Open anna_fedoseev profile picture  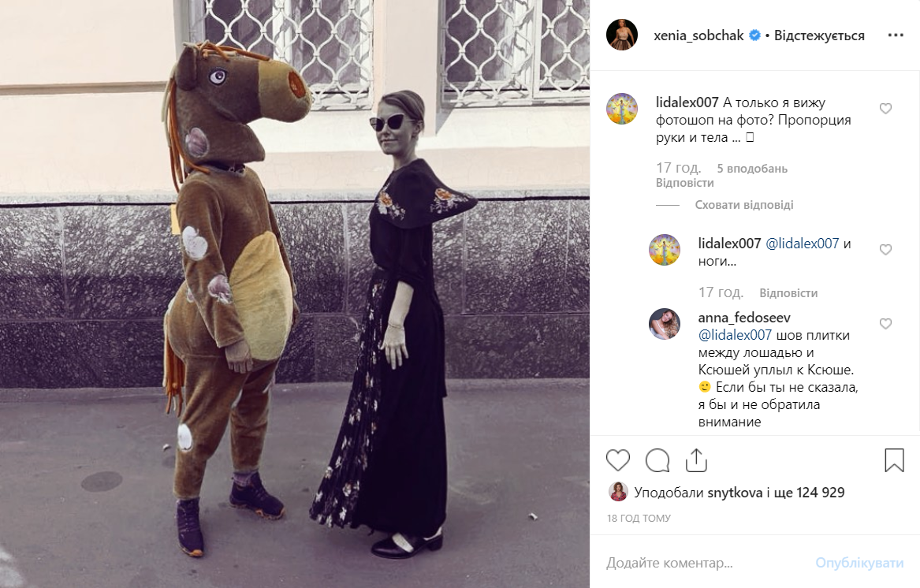coord(665,324)
